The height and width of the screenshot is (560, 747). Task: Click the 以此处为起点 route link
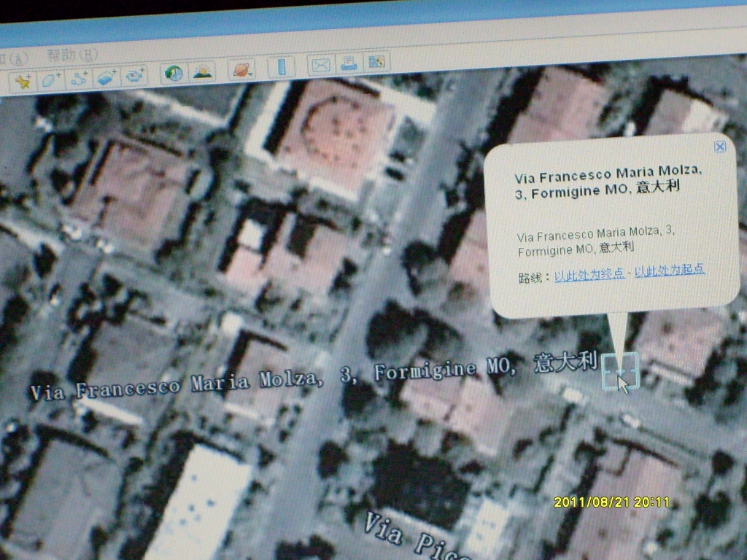669,270
